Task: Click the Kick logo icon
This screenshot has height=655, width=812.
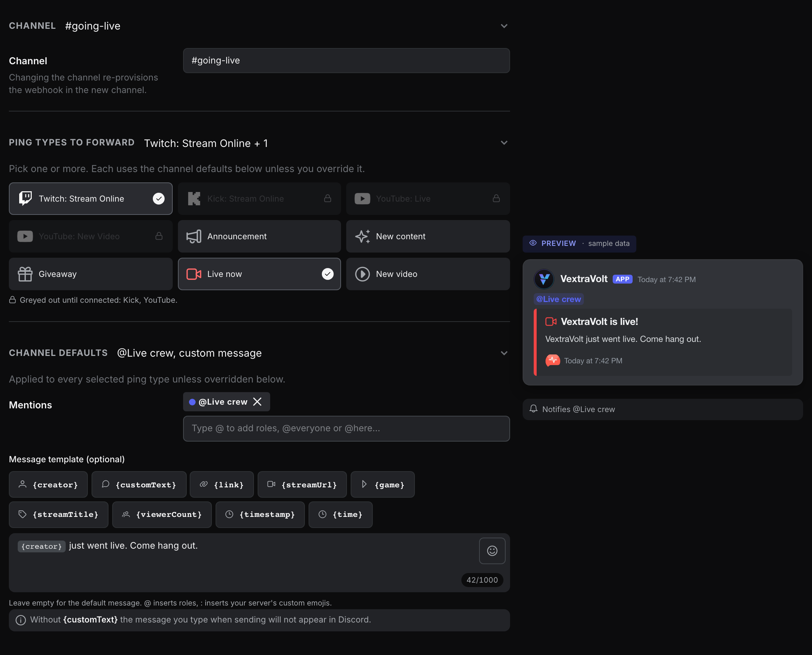Action: [194, 199]
